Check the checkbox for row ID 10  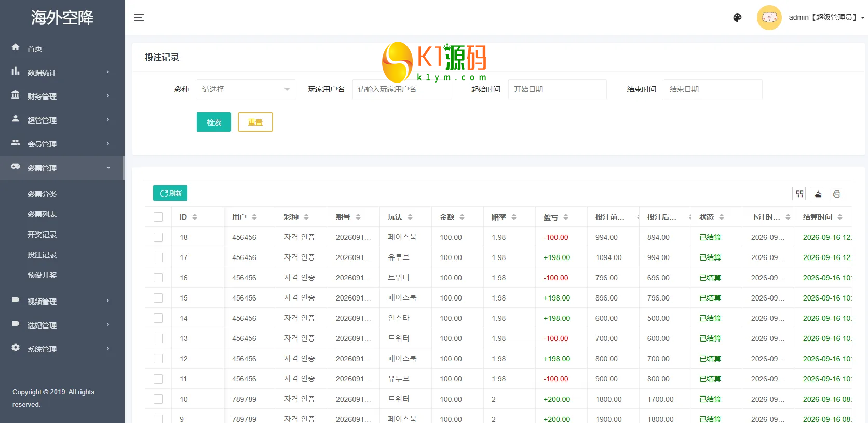(x=158, y=399)
